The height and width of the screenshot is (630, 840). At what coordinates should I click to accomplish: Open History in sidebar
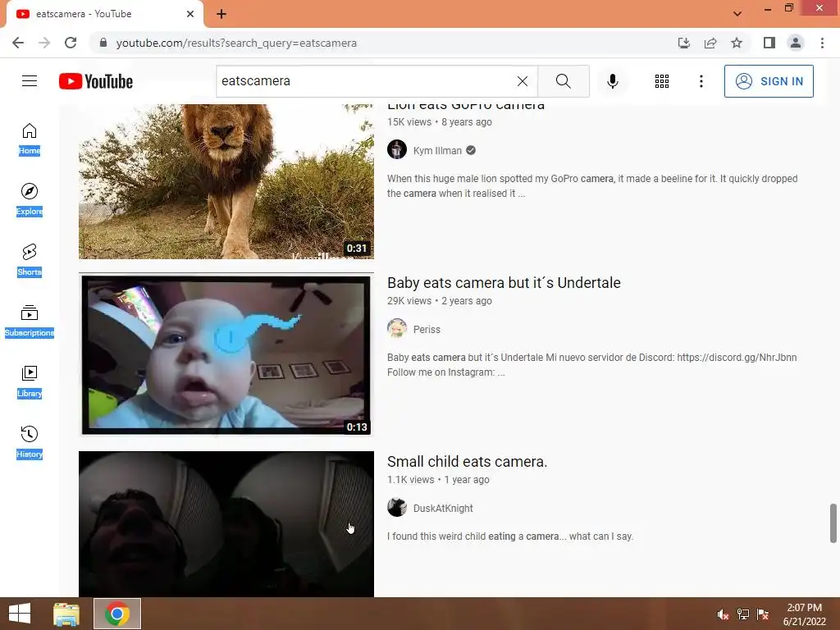point(30,442)
